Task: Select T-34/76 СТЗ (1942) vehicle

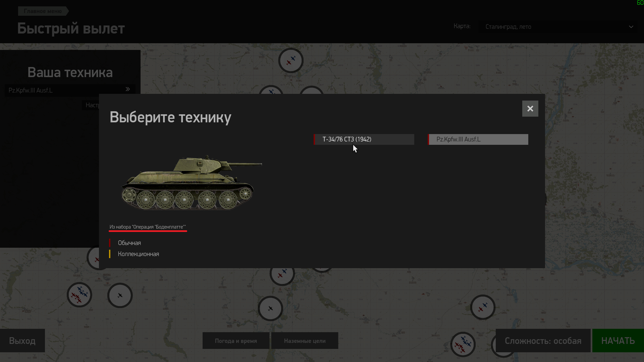Action: coord(364,139)
